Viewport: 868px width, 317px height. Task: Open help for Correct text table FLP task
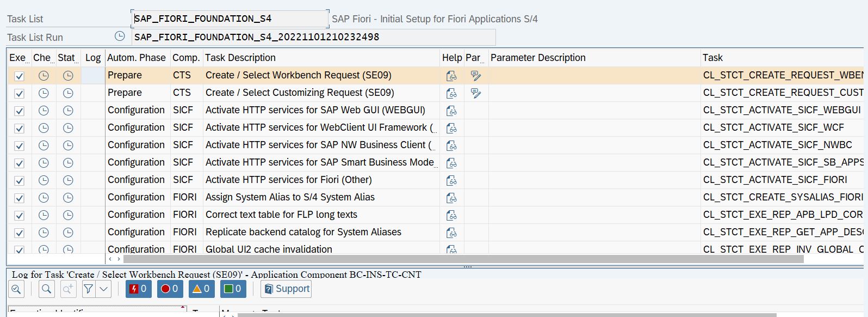click(x=451, y=215)
